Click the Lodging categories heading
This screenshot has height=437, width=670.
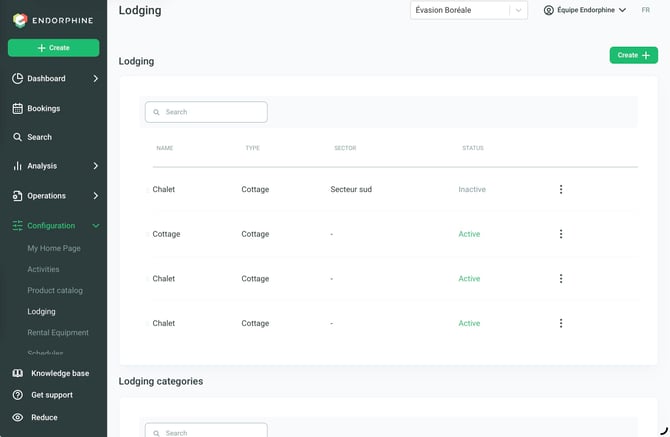pos(161,381)
